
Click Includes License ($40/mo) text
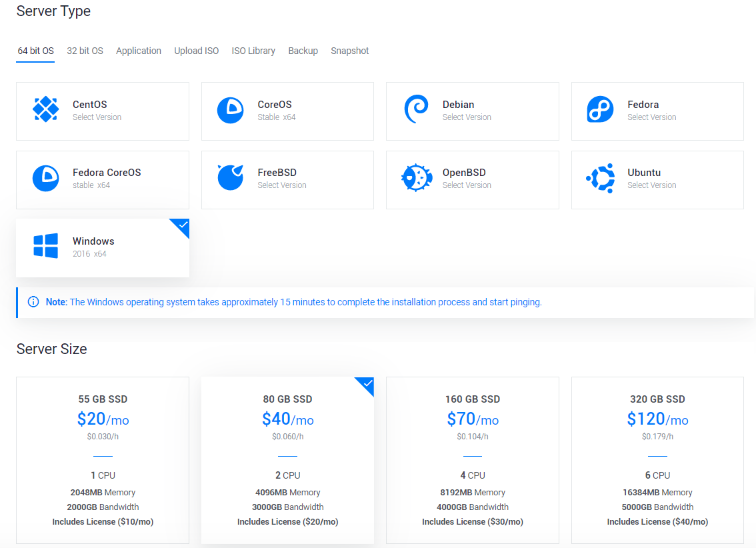657,522
